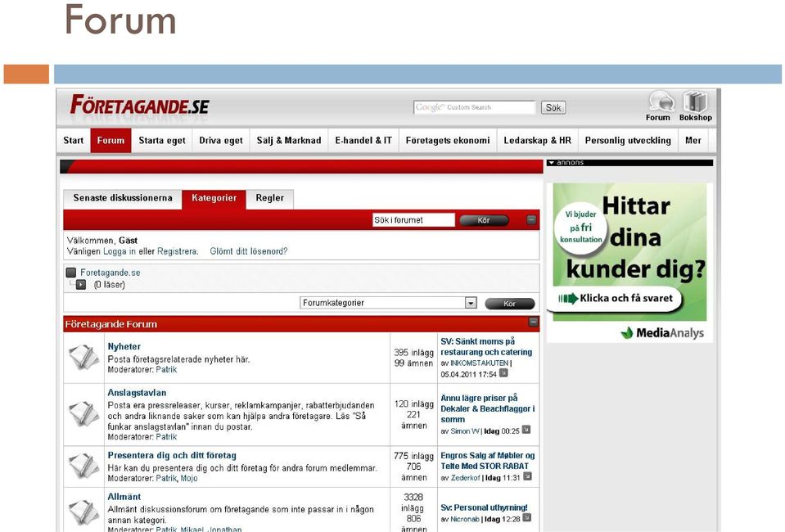785x532 pixels.
Task: Open the Bokshop books icon
Action: tap(695, 101)
